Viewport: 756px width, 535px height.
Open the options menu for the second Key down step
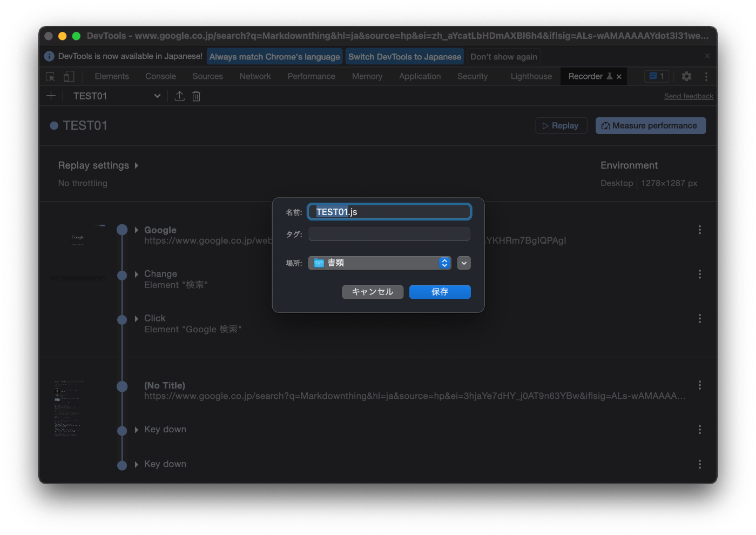click(700, 464)
